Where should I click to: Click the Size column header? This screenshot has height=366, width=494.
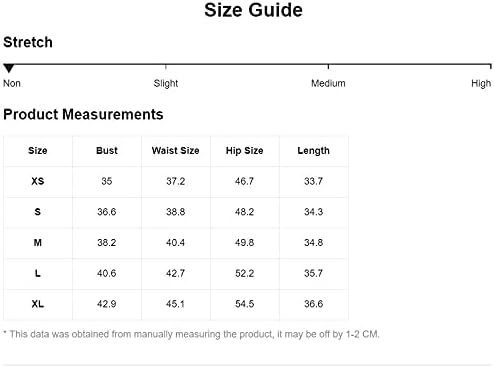[38, 151]
